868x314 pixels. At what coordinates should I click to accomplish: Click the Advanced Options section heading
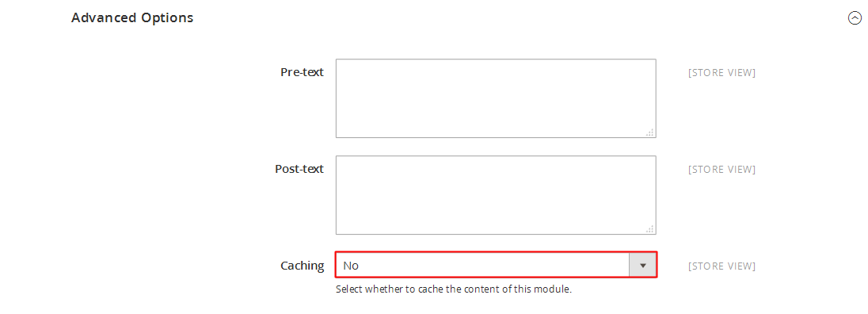132,17
